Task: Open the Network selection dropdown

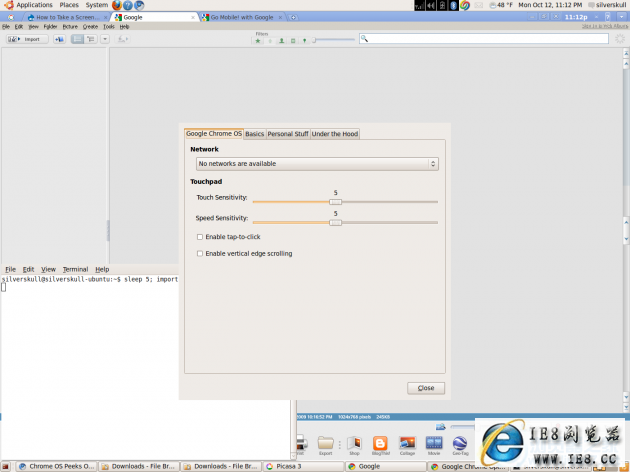Action: click(317, 164)
